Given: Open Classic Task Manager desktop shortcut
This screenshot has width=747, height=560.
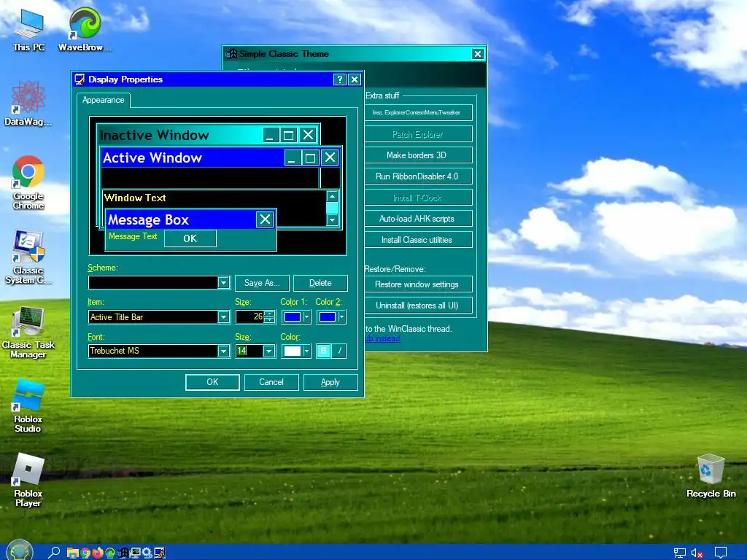Looking at the screenshot, I should pos(28,332).
